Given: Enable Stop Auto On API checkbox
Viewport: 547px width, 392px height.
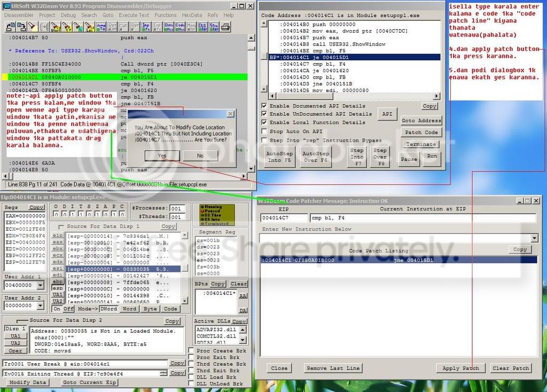Looking at the screenshot, I should pyautogui.click(x=264, y=131).
